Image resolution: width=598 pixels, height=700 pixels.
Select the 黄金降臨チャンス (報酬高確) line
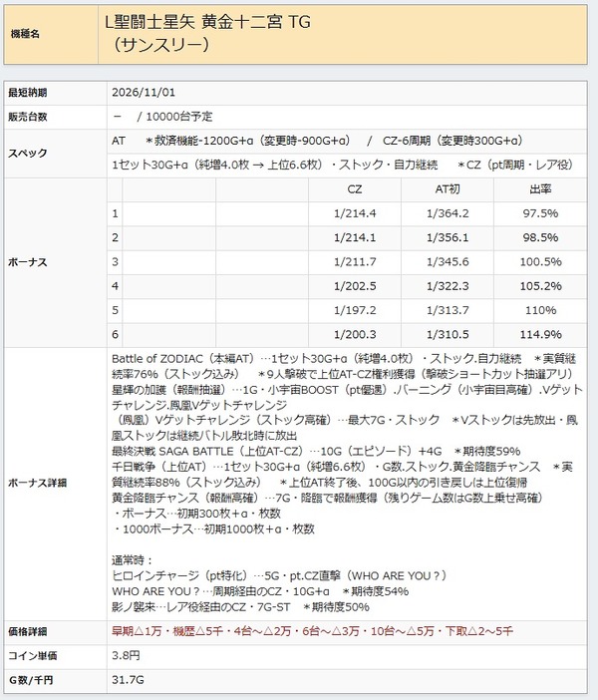click(x=327, y=498)
